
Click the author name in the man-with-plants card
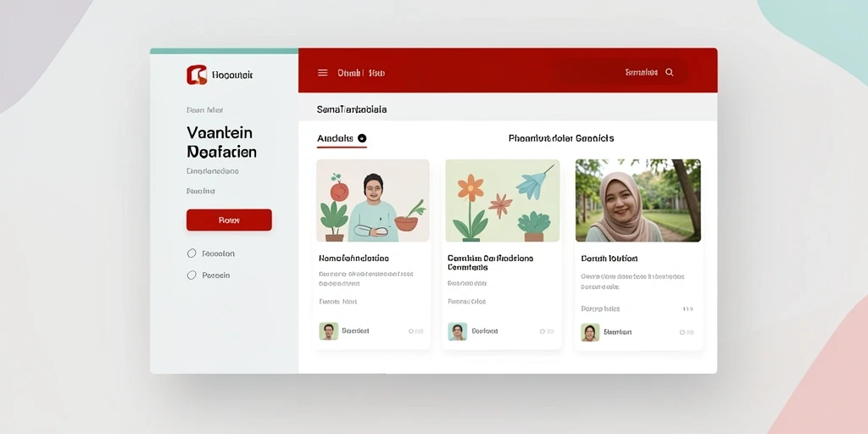355,331
